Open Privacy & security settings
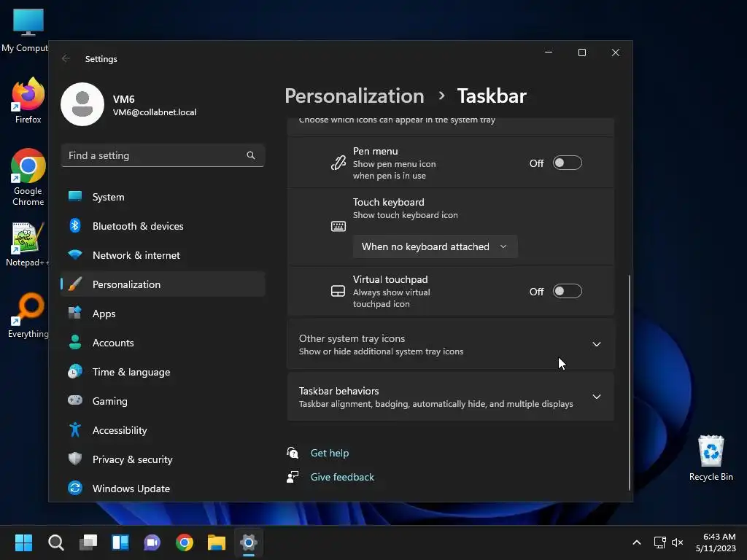 (x=163, y=459)
